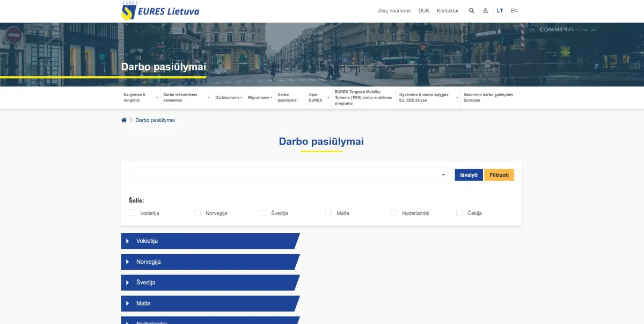Open the Migrantams menu item
This screenshot has width=644, height=324.
click(x=259, y=98)
